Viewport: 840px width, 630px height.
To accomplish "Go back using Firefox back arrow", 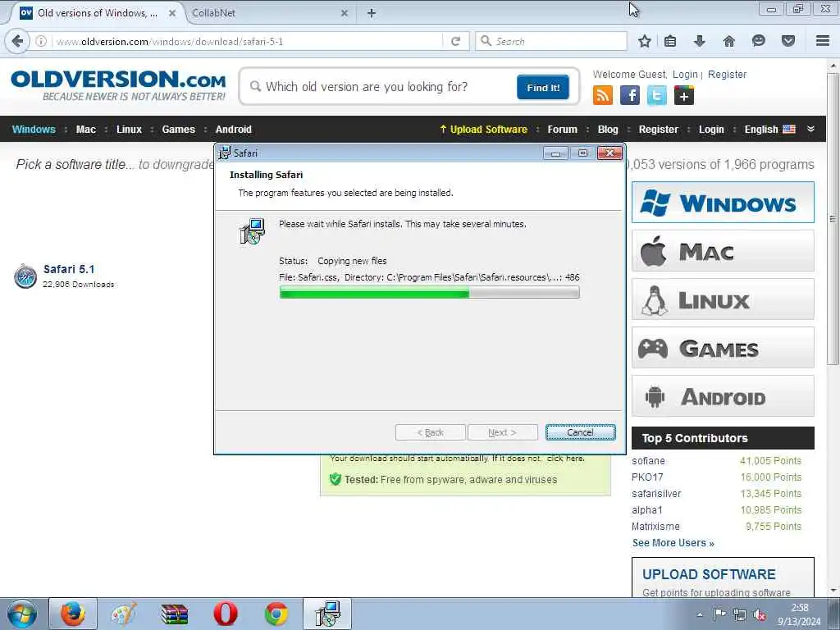I will point(18,41).
